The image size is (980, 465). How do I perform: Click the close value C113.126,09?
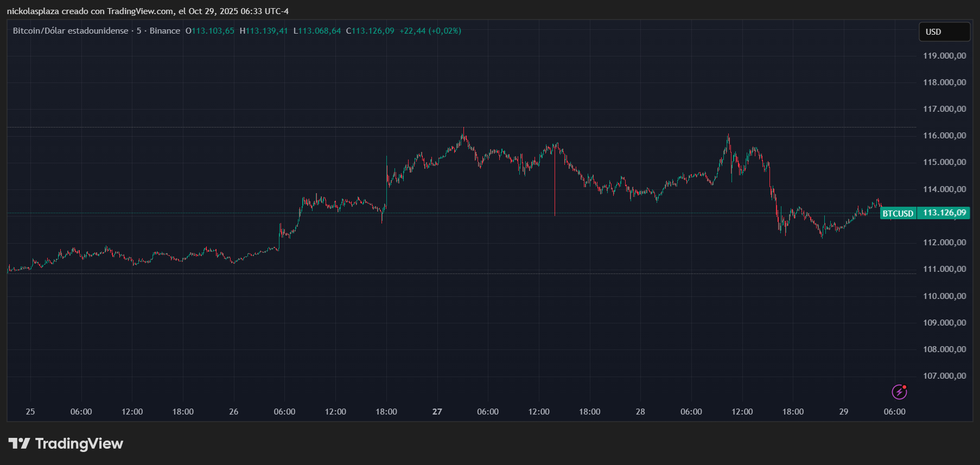click(370, 31)
